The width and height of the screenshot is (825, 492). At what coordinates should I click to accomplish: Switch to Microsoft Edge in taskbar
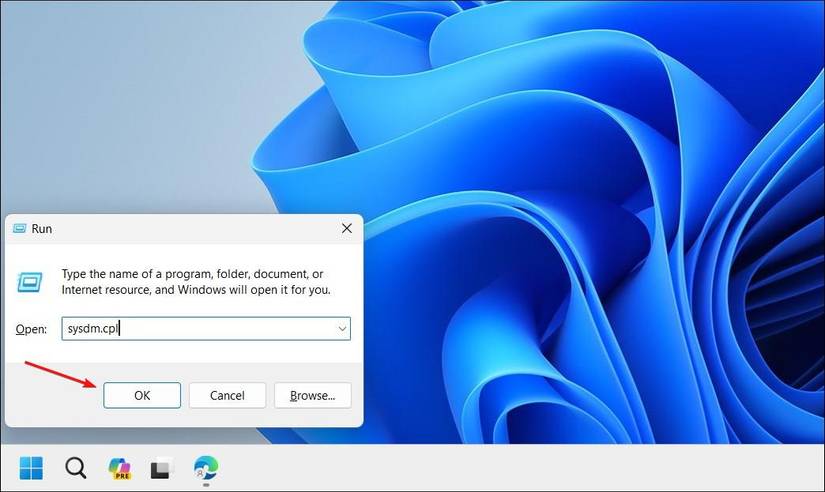tap(206, 468)
